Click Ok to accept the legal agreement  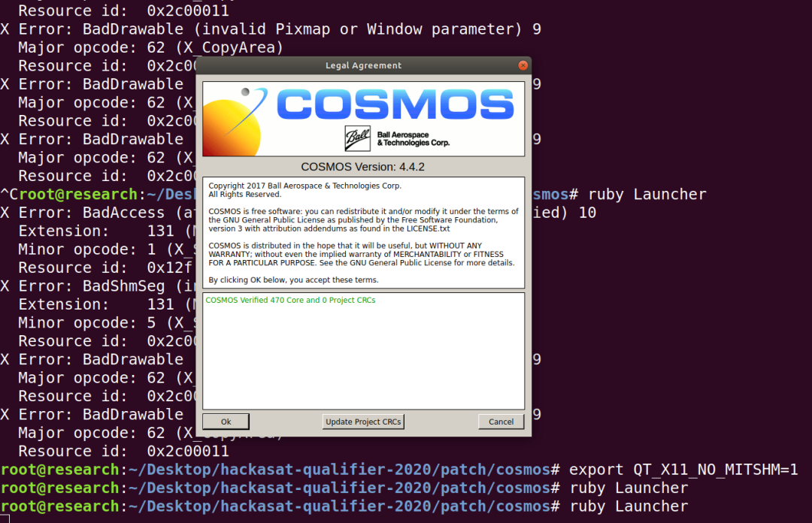pyautogui.click(x=226, y=422)
